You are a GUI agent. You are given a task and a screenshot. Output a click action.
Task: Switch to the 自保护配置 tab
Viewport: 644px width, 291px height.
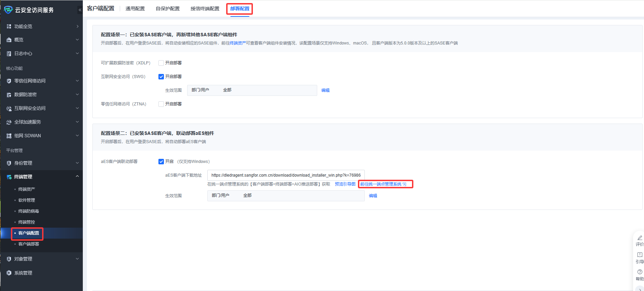(168, 9)
